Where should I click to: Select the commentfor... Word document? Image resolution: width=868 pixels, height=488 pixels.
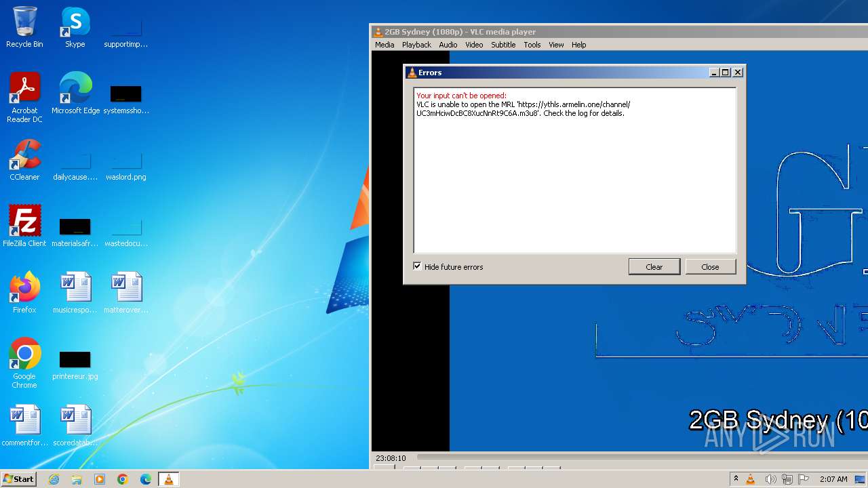tap(24, 426)
